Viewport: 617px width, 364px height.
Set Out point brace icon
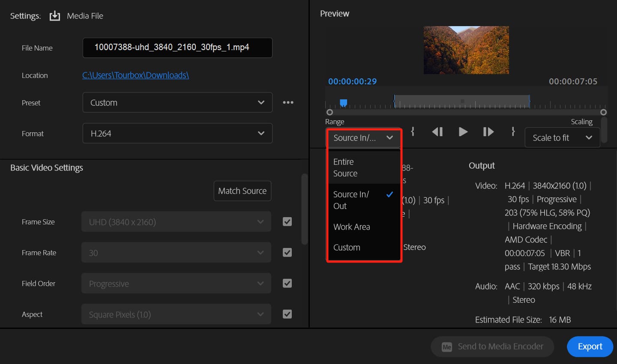pos(513,131)
